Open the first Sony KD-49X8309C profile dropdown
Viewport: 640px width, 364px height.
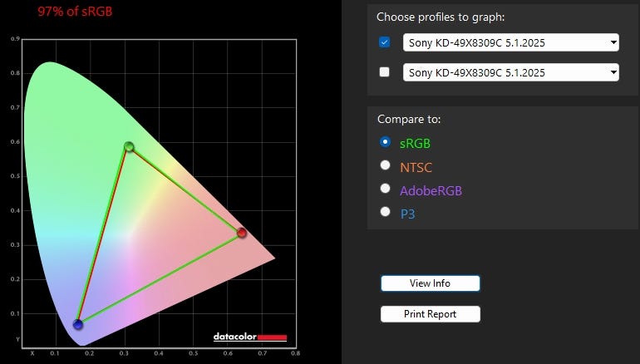510,42
